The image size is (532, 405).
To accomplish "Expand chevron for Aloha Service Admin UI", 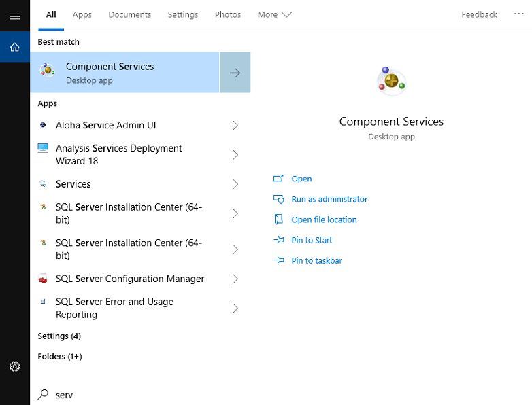I will coord(235,126).
